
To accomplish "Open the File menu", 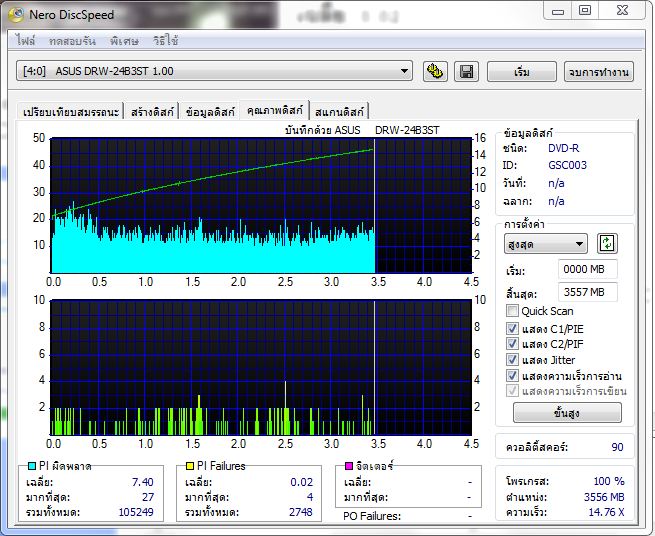I will [x=25, y=41].
